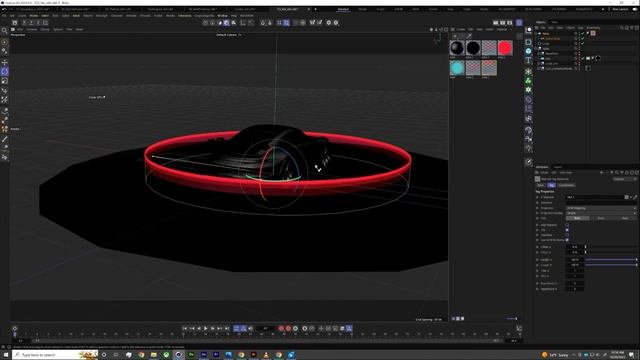This screenshot has width=640, height=360.
Task: Click the red Record Active Objects button
Action: (281, 328)
